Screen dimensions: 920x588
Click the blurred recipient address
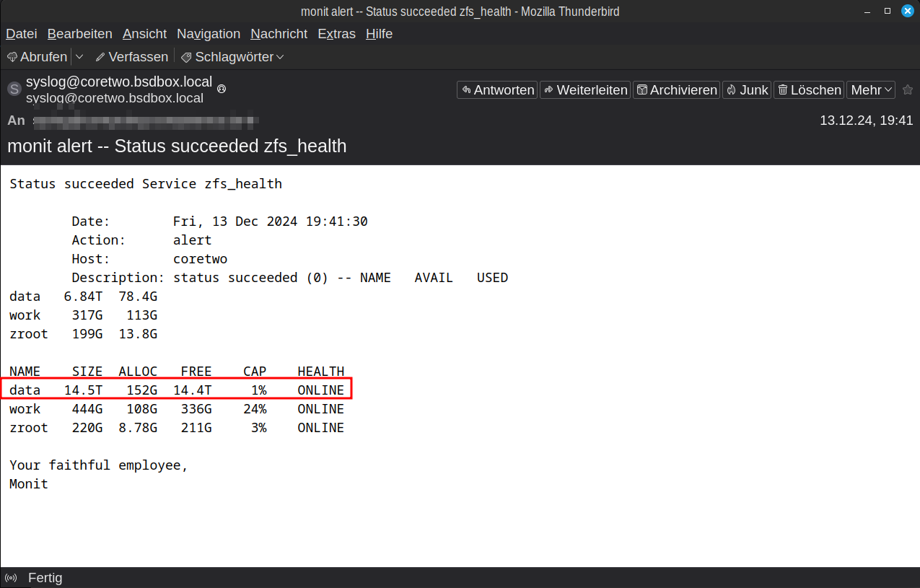click(x=146, y=120)
